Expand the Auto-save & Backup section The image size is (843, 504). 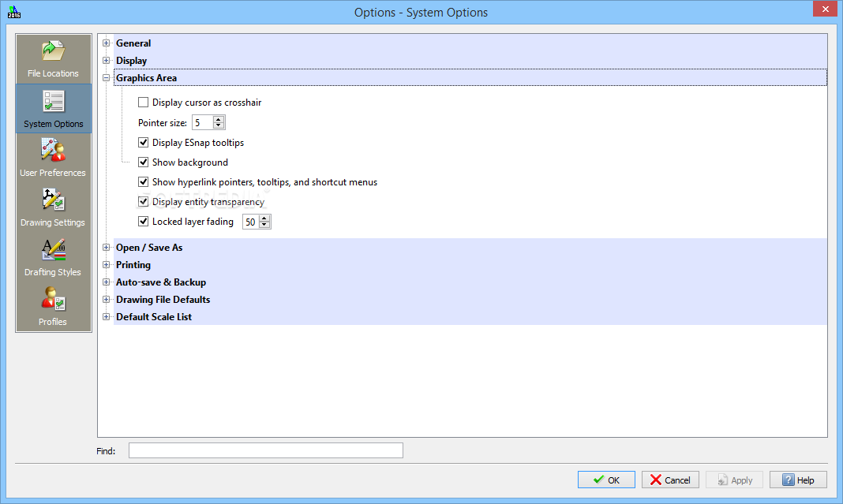[106, 282]
